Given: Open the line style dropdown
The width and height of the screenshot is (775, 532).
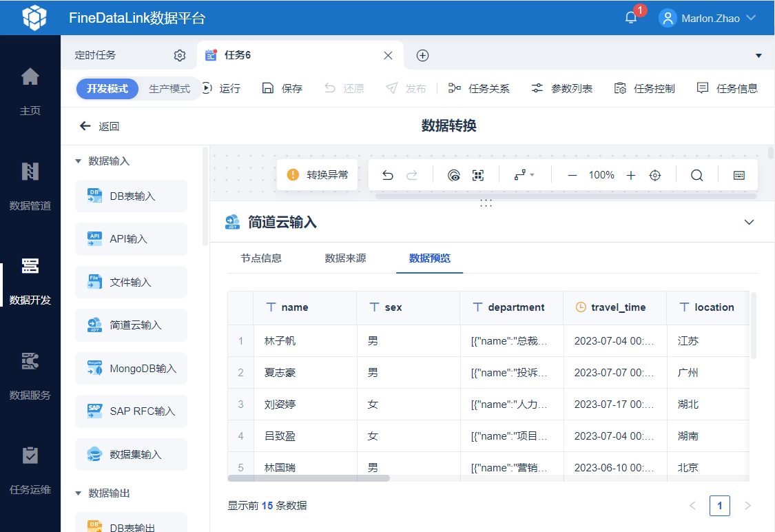Looking at the screenshot, I should click(524, 175).
